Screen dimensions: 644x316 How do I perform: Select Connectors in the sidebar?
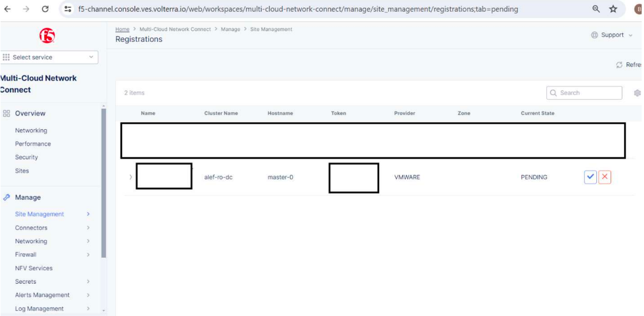tap(31, 228)
